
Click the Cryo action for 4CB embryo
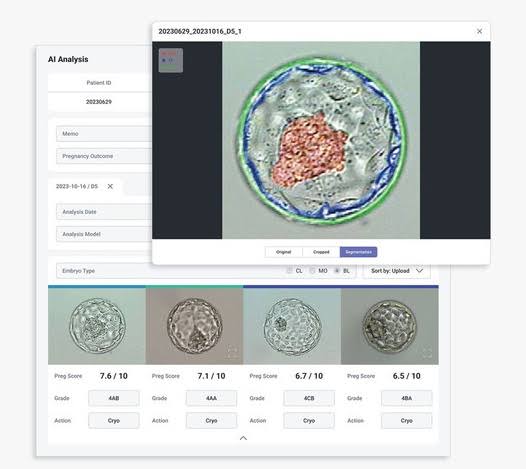pyautogui.click(x=309, y=420)
